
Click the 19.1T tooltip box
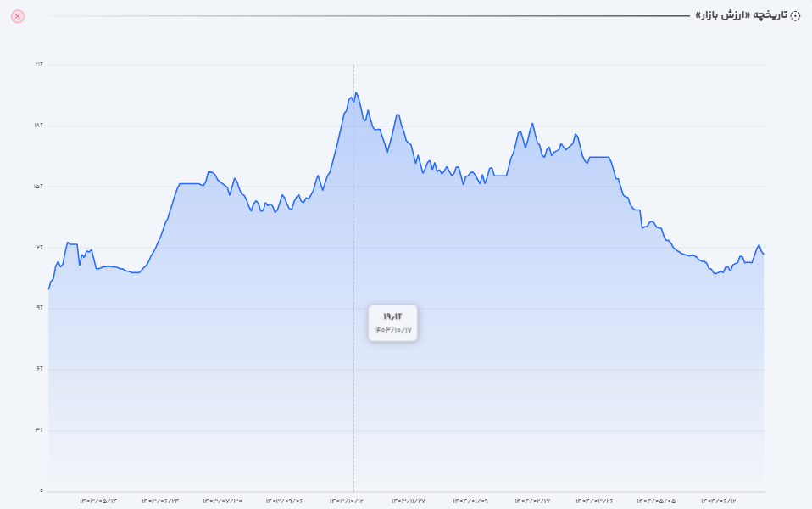392,322
